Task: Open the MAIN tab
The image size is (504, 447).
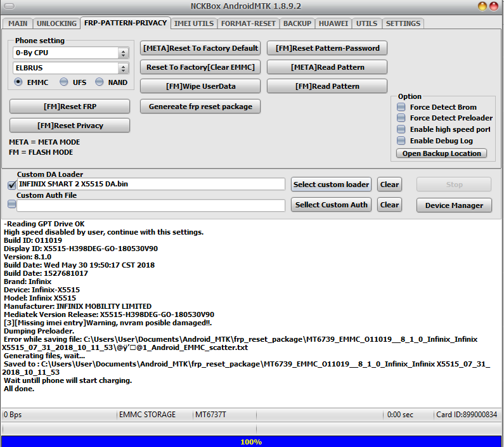Action: click(18, 23)
